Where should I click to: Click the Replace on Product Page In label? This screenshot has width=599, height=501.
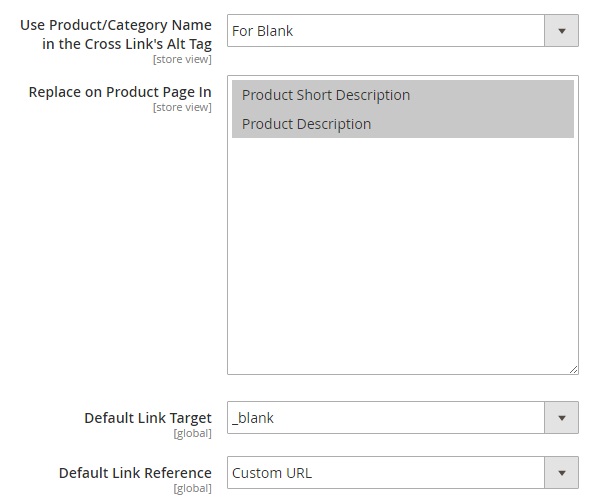coord(120,92)
